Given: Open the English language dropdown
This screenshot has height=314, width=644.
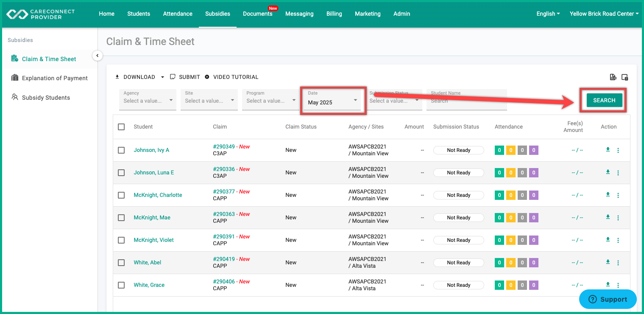Looking at the screenshot, I should [x=548, y=14].
